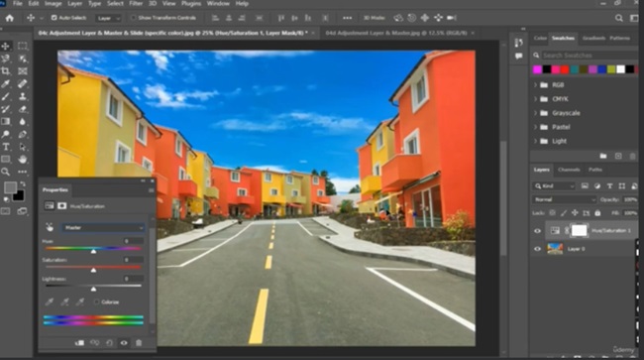Expand the Pastel swatch folder

(536, 127)
